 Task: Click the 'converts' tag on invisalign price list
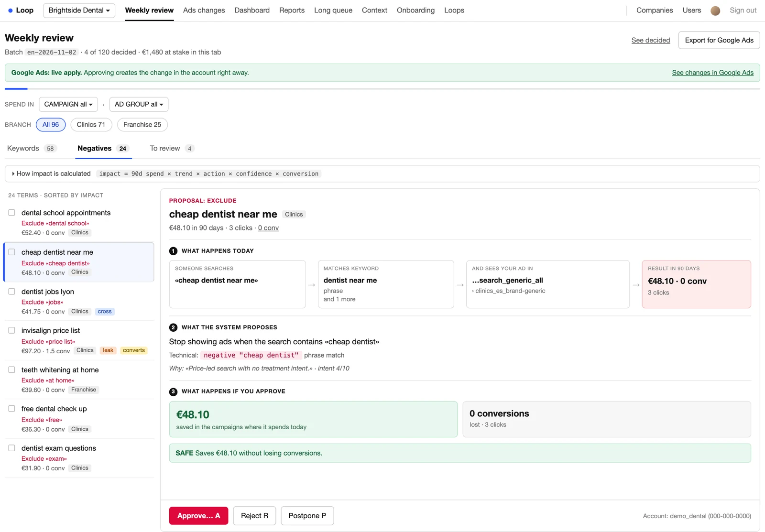[x=134, y=350]
